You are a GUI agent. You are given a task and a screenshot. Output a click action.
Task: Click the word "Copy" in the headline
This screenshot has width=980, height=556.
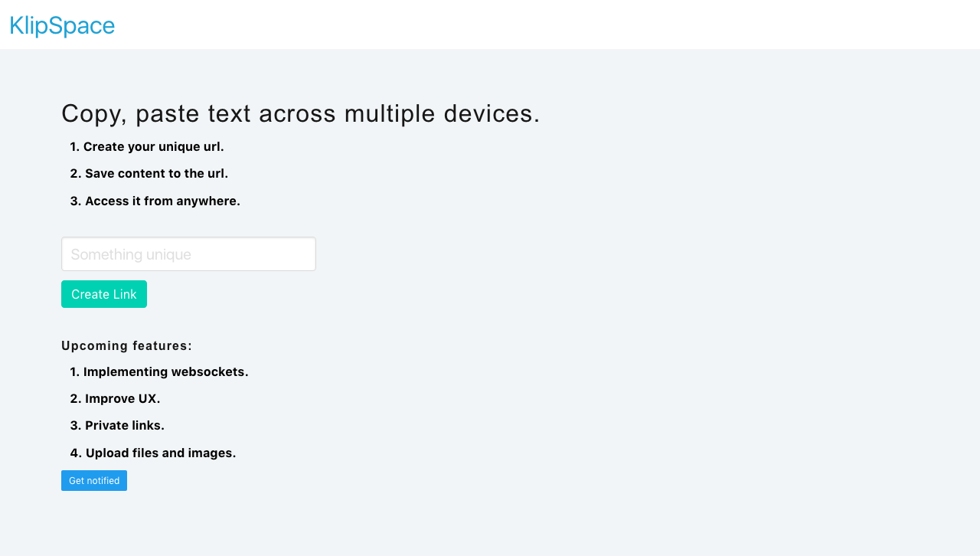[91, 113]
